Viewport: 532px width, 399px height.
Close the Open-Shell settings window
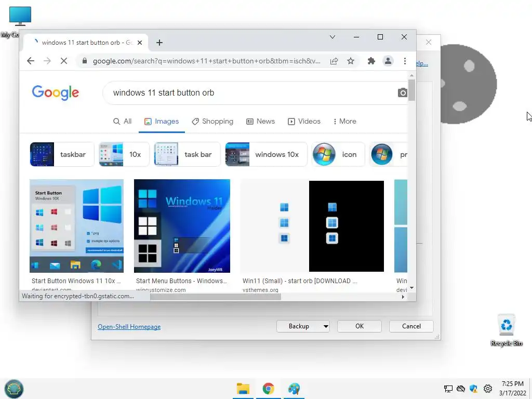429,42
